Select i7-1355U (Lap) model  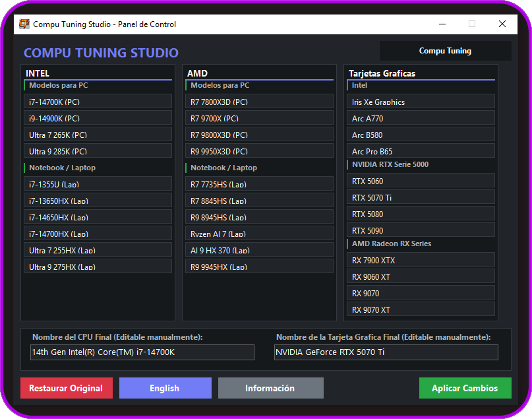(98, 183)
